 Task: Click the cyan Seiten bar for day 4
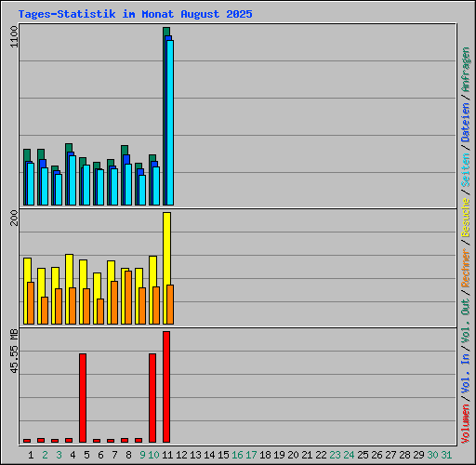click(x=73, y=180)
